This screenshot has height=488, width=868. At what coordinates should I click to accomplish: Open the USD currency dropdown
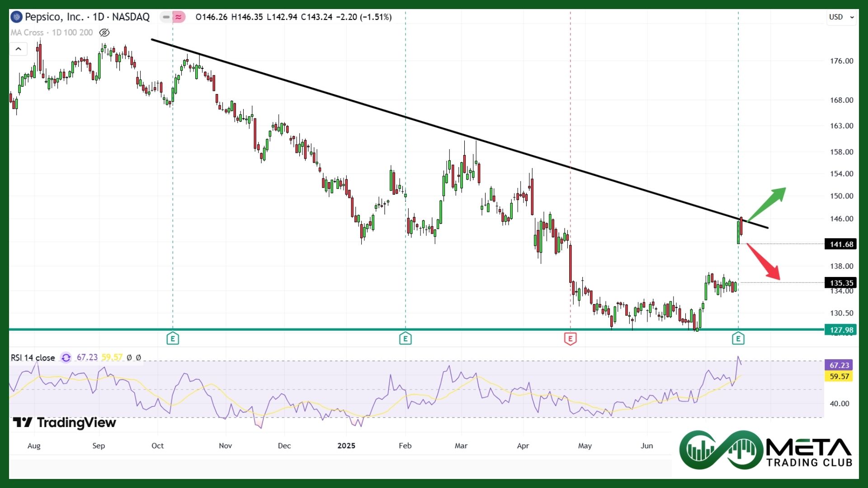click(841, 17)
